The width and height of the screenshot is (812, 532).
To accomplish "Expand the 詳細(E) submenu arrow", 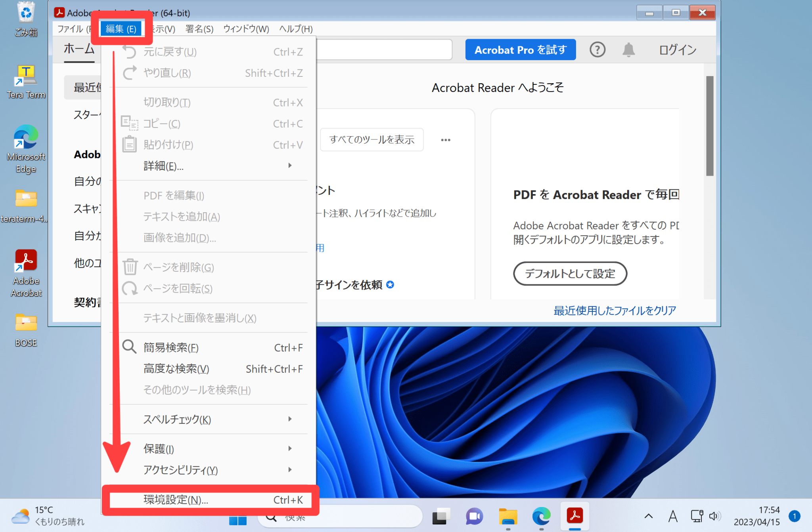I will coord(290,165).
